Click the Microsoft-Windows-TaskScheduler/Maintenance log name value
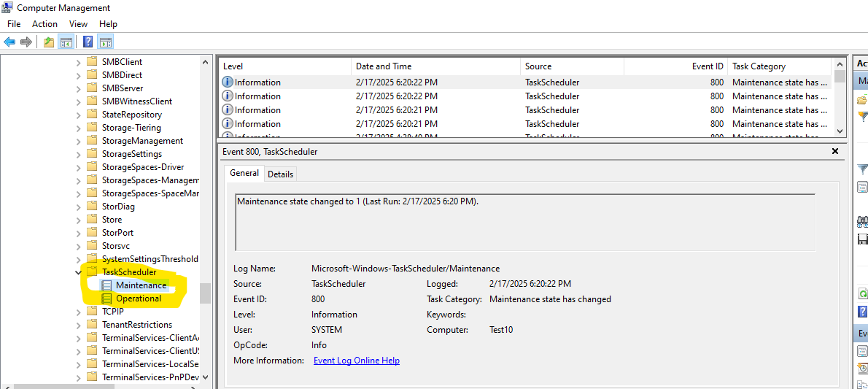Screen dimensions: 868x389 pyautogui.click(x=406, y=269)
